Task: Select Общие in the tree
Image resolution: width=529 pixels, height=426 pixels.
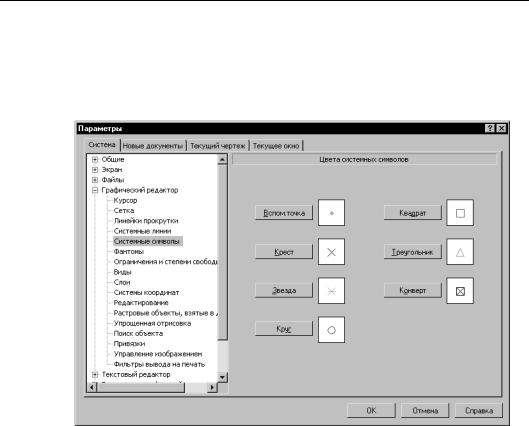Action: tap(113, 159)
